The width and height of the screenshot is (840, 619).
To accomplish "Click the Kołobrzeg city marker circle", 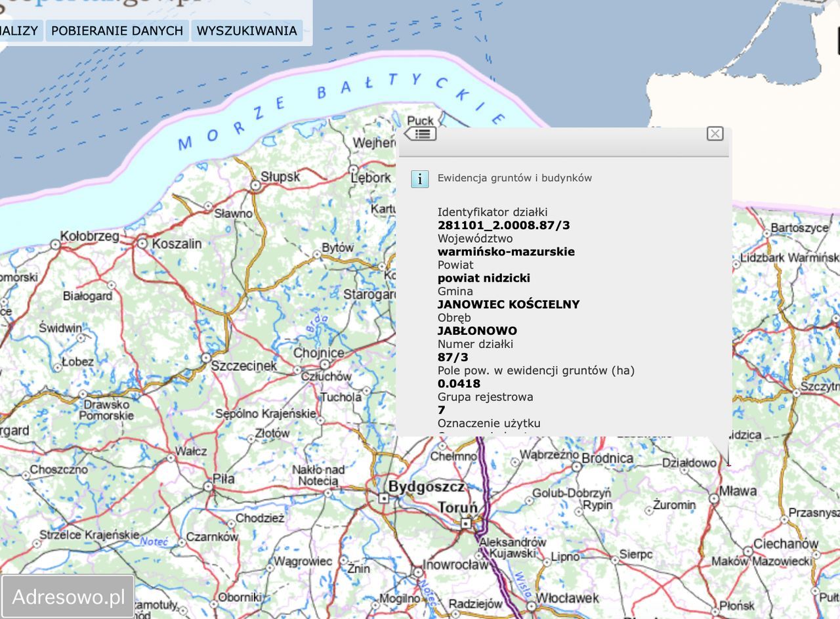I will click(56, 244).
